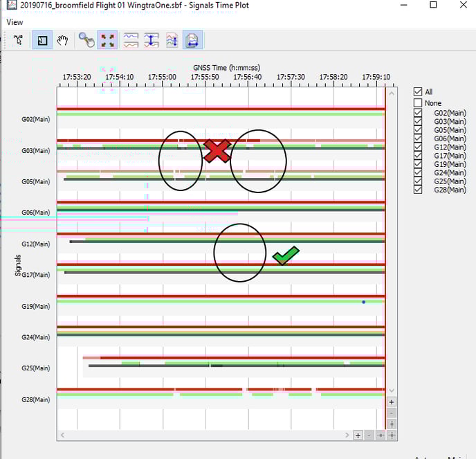Check the None checkbox
This screenshot has width=476, height=459.
tap(418, 103)
